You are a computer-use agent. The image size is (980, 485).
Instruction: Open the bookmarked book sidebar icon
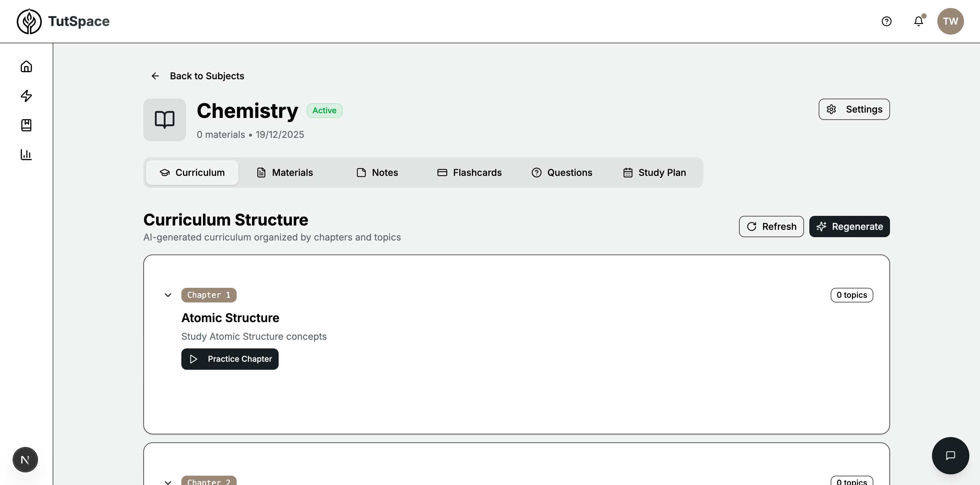pyautogui.click(x=26, y=125)
